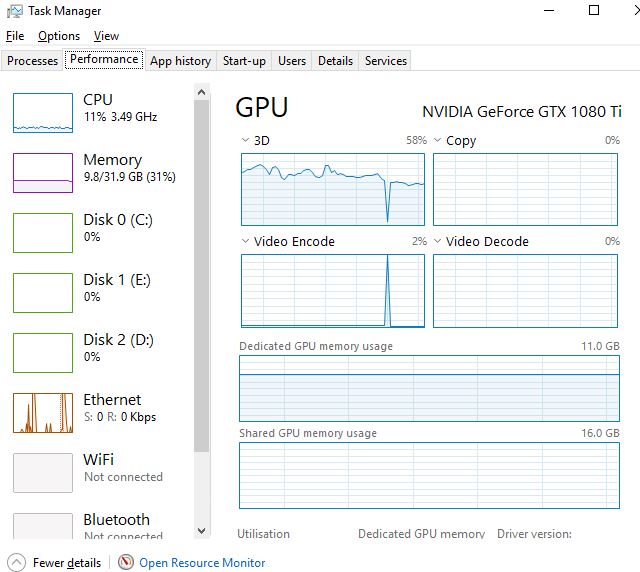This screenshot has width=640, height=572.
Task: Open the Video Decode engine dropdown
Action: point(437,241)
